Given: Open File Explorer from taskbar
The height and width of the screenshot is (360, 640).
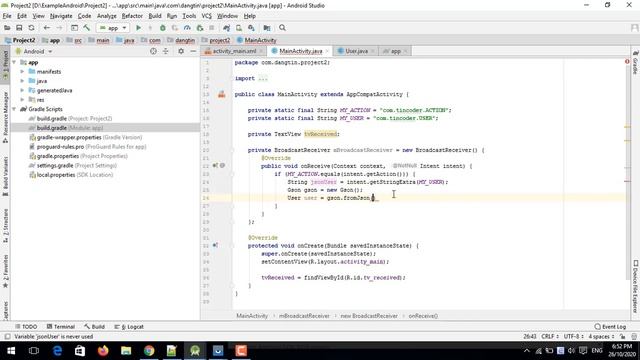Looking at the screenshot, I should click(126, 351).
